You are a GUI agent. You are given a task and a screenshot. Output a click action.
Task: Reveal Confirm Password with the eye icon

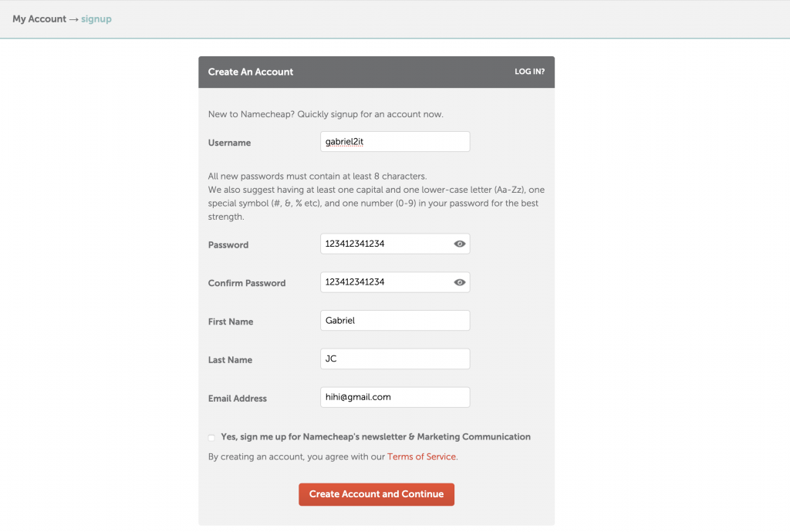(x=459, y=282)
